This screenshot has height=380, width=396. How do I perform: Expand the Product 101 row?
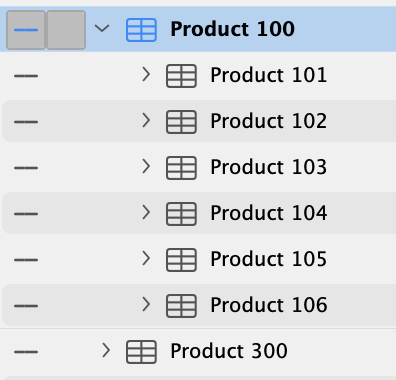click(x=146, y=74)
